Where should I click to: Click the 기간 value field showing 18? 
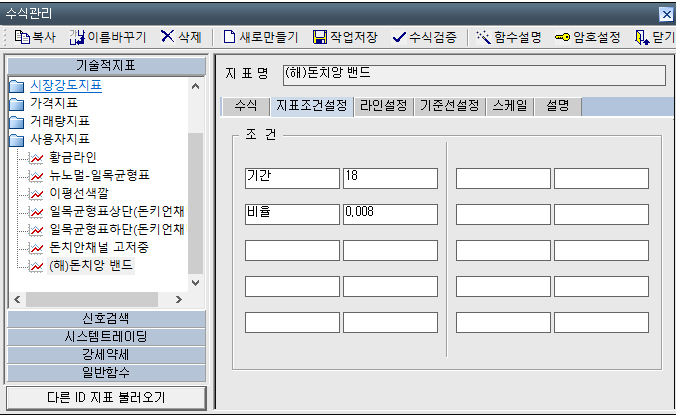[389, 178]
